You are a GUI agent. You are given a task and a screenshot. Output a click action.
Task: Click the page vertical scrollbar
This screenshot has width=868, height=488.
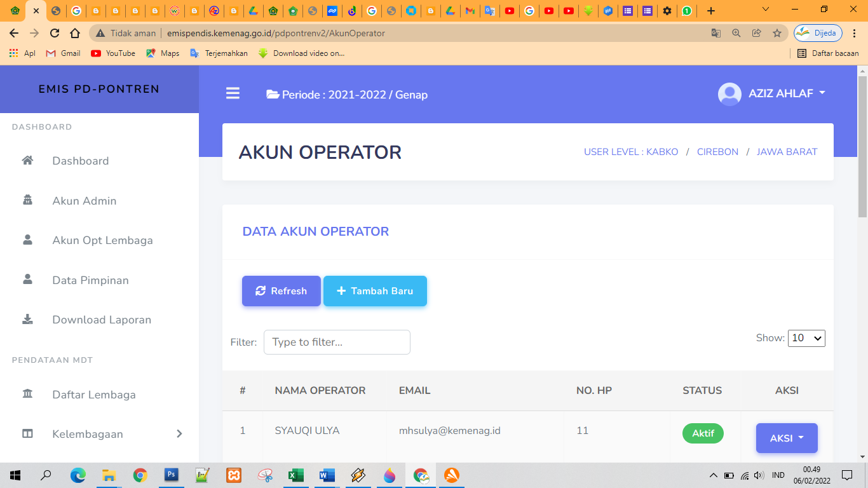click(862, 146)
